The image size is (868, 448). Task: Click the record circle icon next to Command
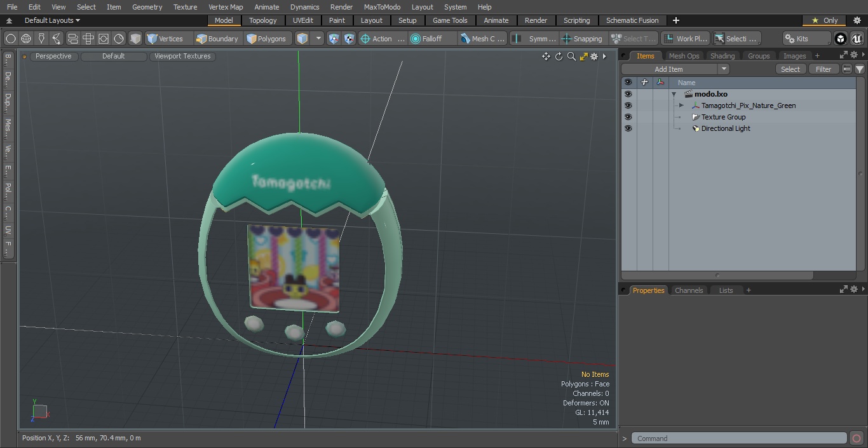point(856,438)
